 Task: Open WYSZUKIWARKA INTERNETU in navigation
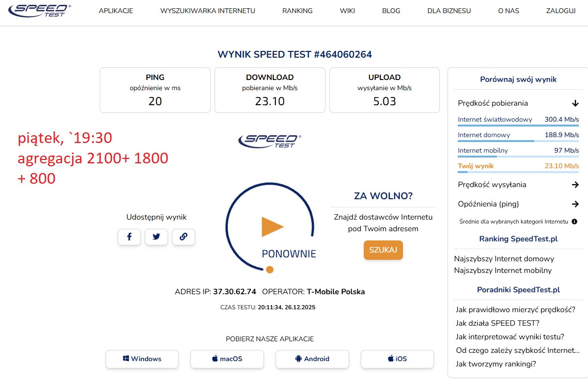tap(208, 11)
